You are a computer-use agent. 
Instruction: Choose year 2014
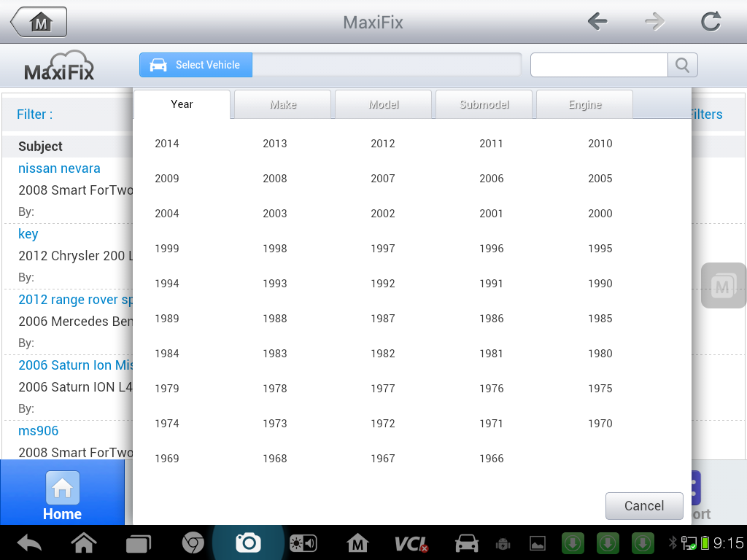[x=167, y=144]
